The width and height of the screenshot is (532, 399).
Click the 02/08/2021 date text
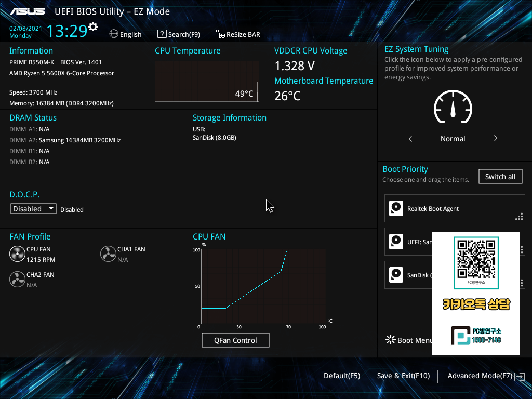click(25, 29)
